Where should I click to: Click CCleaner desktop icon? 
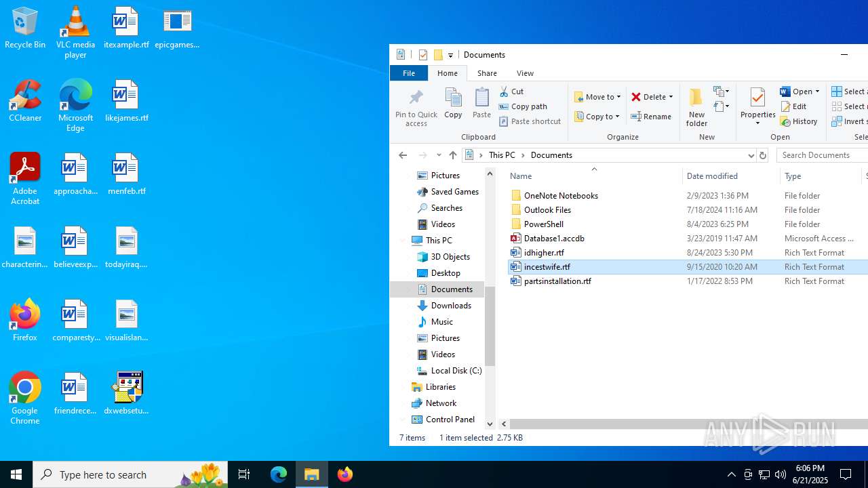pyautogui.click(x=25, y=101)
